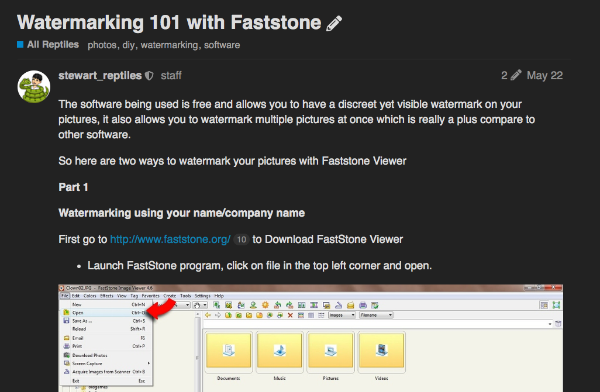Open the Settings menu in FastStone
The width and height of the screenshot is (600, 392).
202,296
